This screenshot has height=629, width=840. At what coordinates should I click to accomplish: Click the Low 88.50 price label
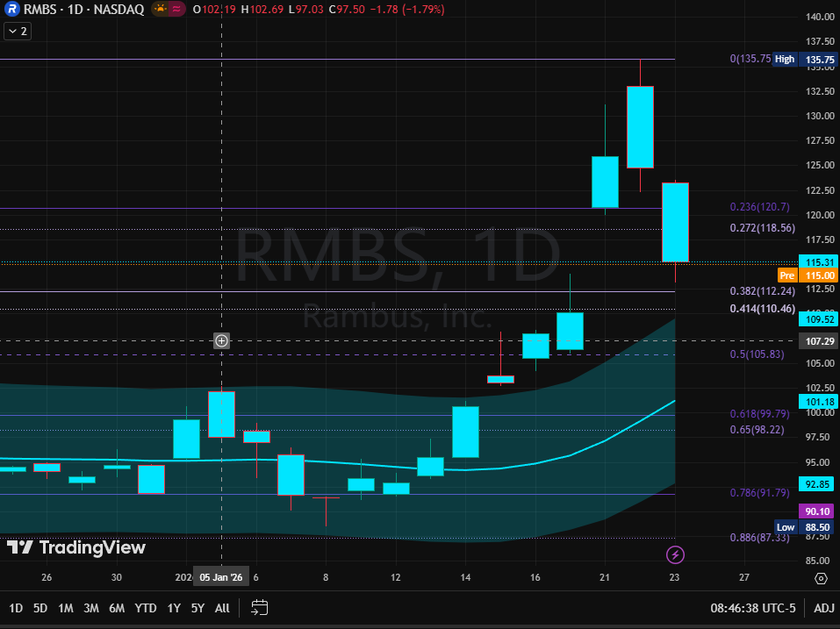click(805, 527)
